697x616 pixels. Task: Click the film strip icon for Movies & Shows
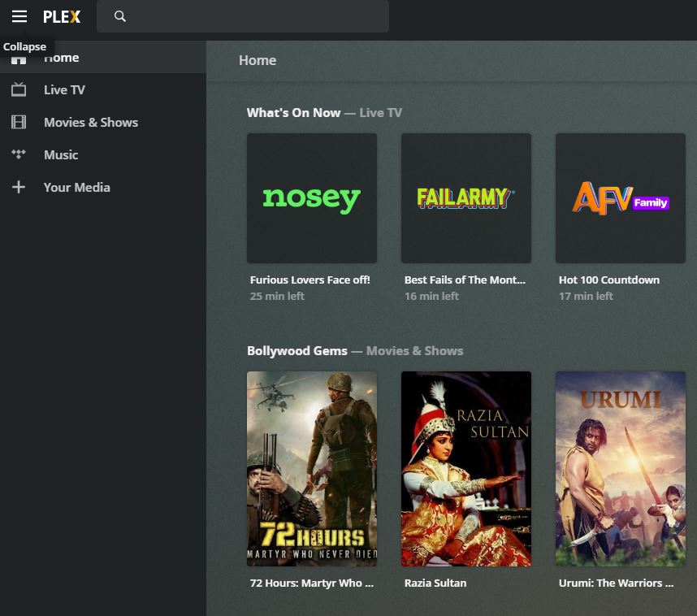(x=19, y=122)
